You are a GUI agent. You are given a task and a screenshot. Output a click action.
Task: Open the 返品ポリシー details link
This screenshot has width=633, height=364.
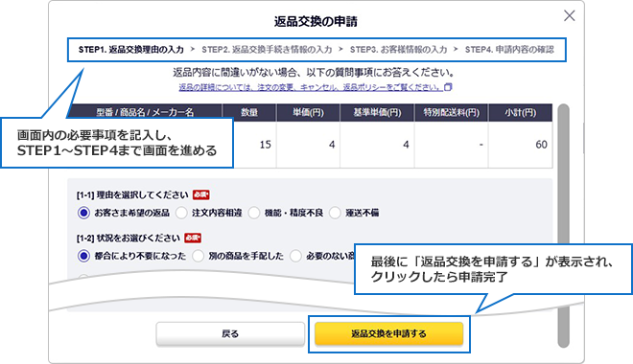[311, 87]
